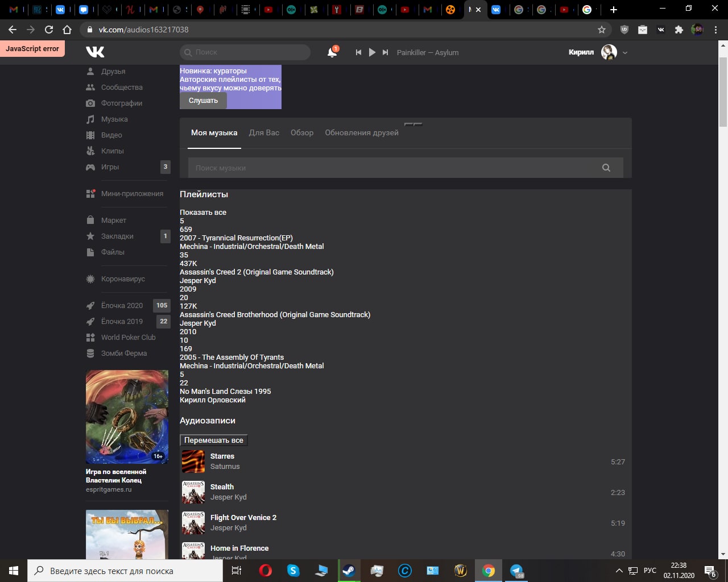This screenshot has width=728, height=582.
Task: Open No Man's Land Слезы 1995 playlist
Action: coord(225,392)
